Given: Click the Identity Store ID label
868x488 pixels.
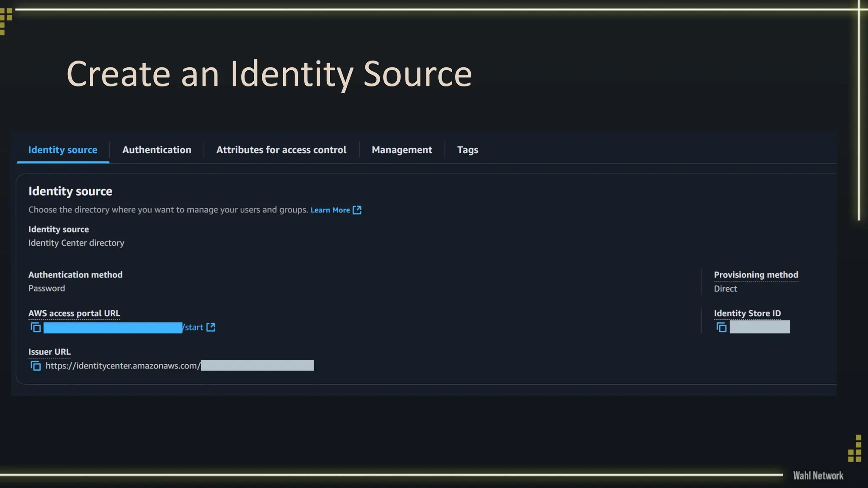Looking at the screenshot, I should (747, 313).
